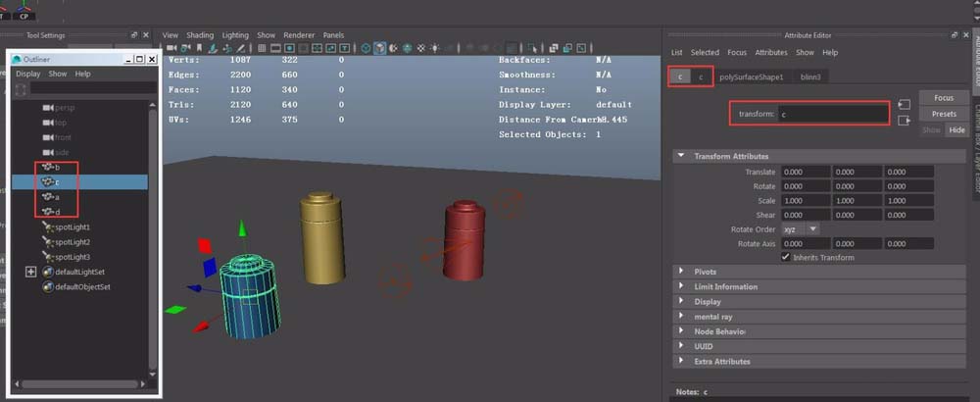
Task: Click the transform name input field
Action: (x=832, y=114)
